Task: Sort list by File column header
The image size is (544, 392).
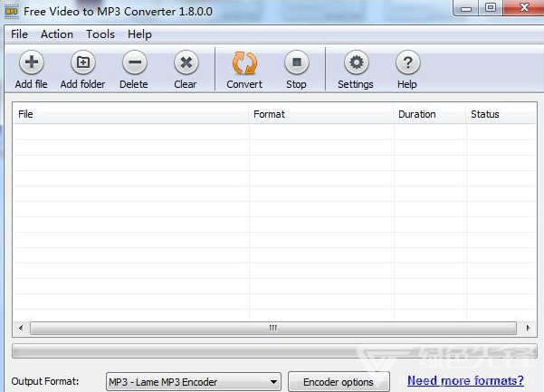Action: click(x=131, y=114)
